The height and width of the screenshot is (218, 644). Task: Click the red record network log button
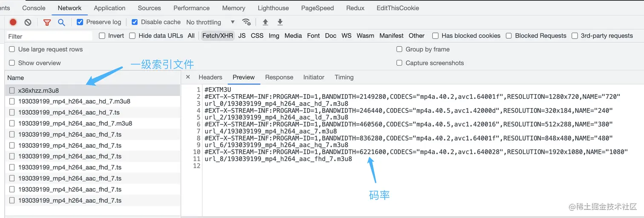(13, 22)
